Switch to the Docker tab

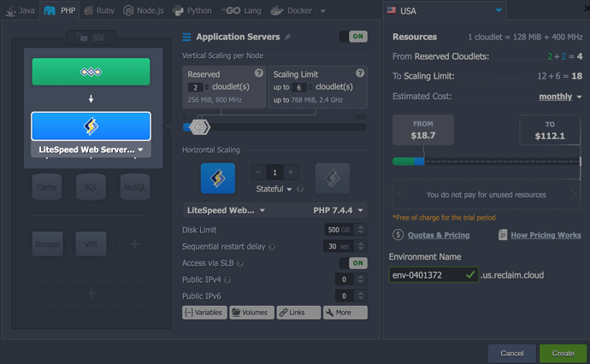(292, 10)
